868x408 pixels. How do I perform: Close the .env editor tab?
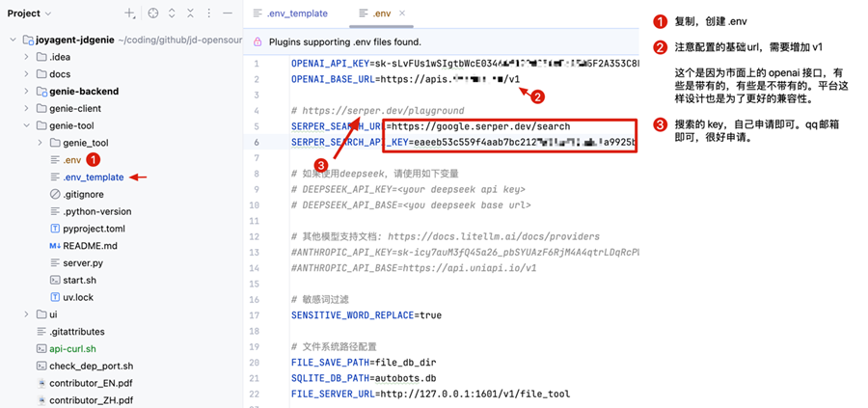[402, 14]
